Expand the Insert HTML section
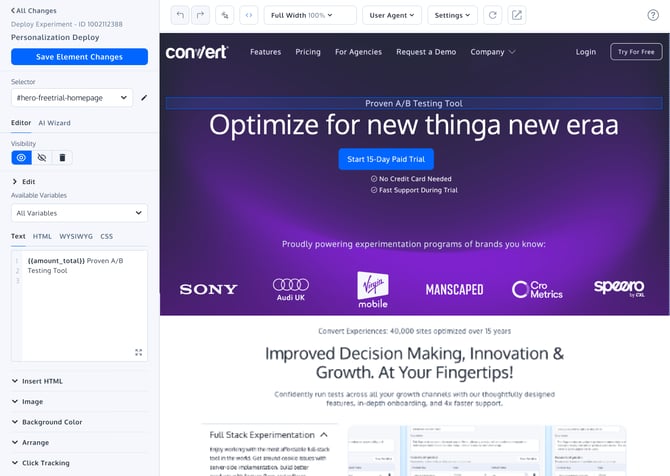Screen dimensions: 670x476 pyautogui.click(x=42, y=381)
